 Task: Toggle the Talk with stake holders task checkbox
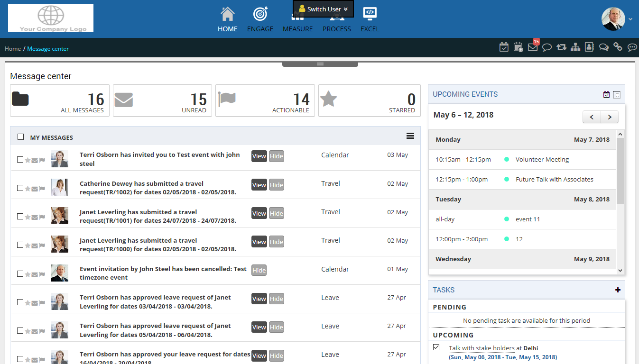[x=436, y=347]
